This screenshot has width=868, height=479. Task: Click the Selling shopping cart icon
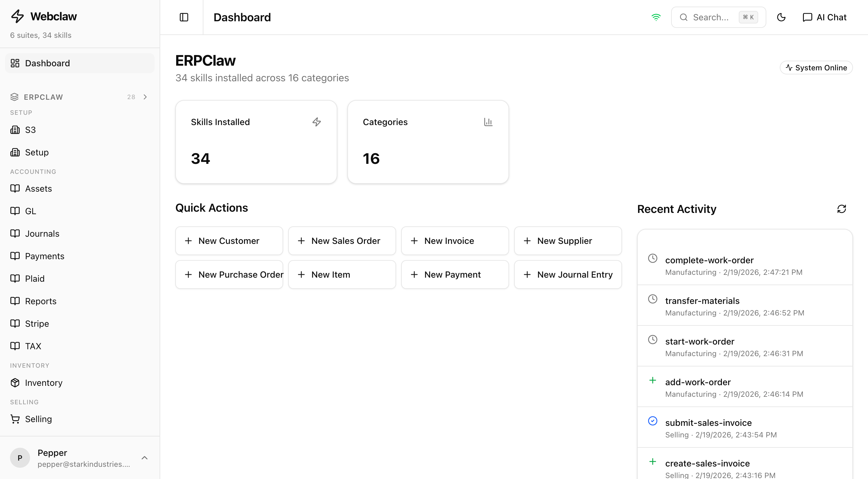point(15,419)
